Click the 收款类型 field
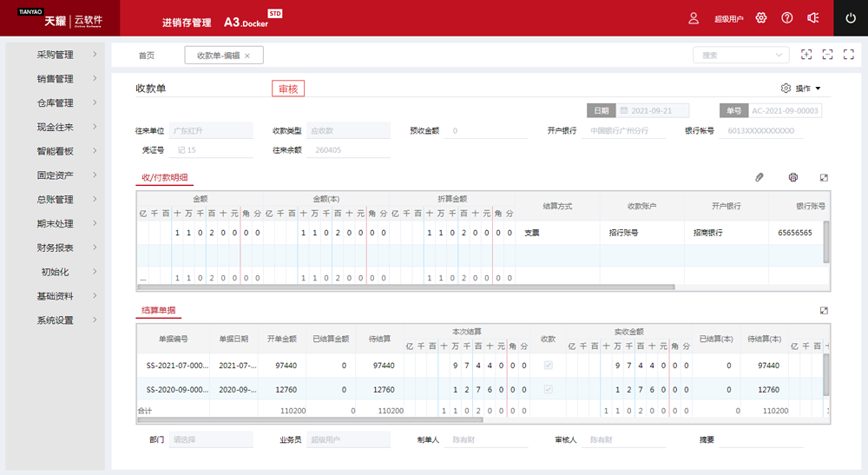The height and width of the screenshot is (475, 868). [x=348, y=130]
